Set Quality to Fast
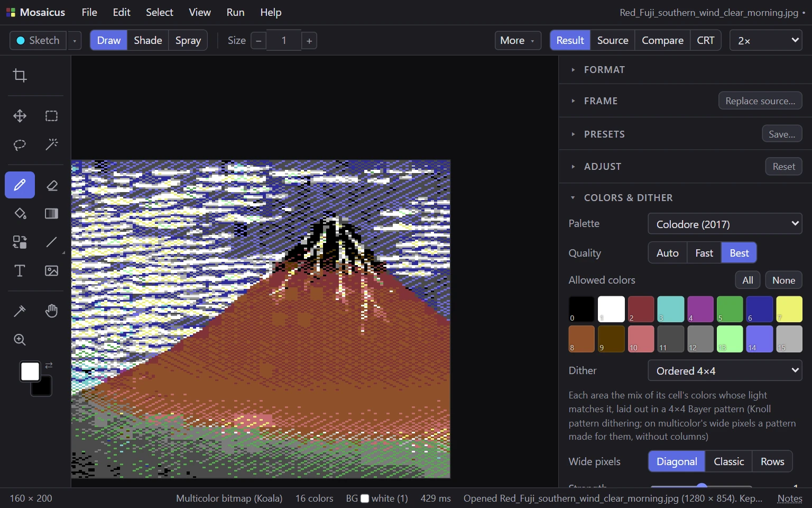 click(x=704, y=253)
